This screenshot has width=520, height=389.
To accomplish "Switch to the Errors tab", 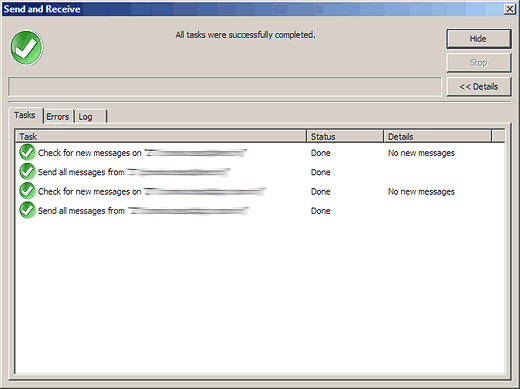I will pyautogui.click(x=58, y=117).
